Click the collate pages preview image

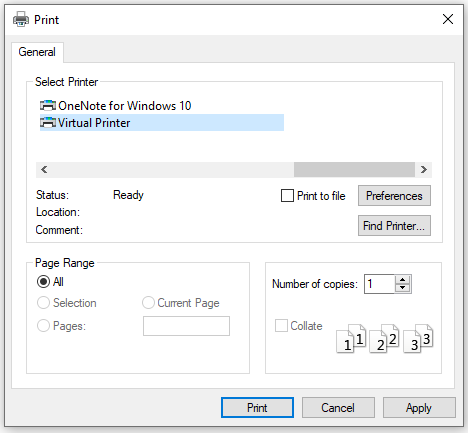pyautogui.click(x=385, y=338)
